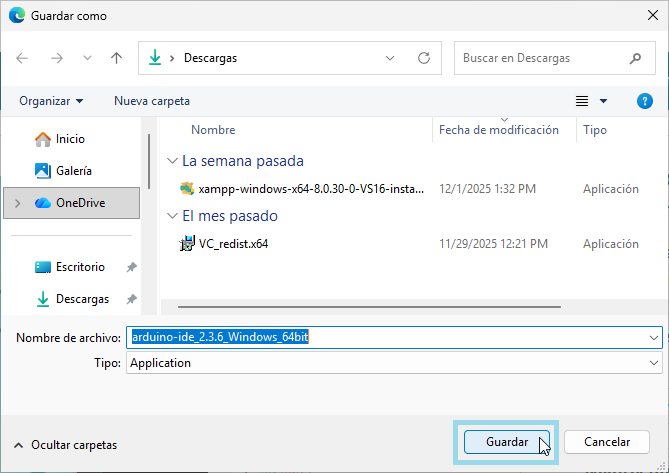The height and width of the screenshot is (473, 669).
Task: Click the horizontal scrollbar of file list
Action: click(x=369, y=307)
